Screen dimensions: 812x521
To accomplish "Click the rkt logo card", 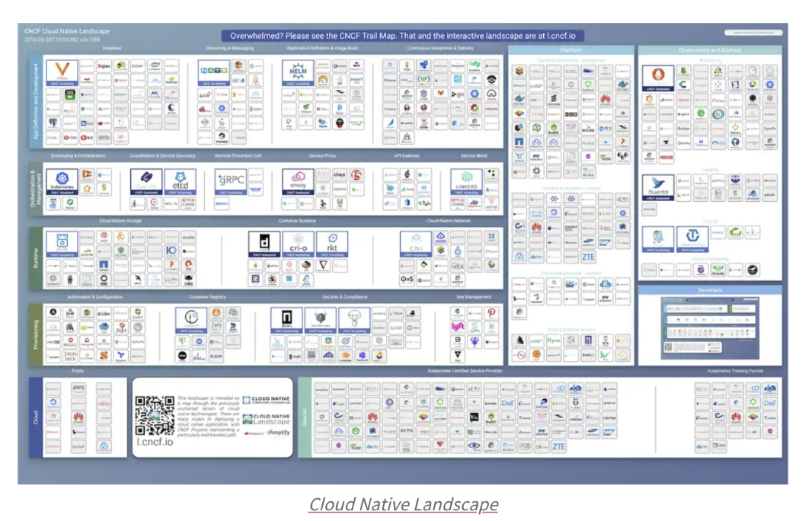I will pos(332,245).
